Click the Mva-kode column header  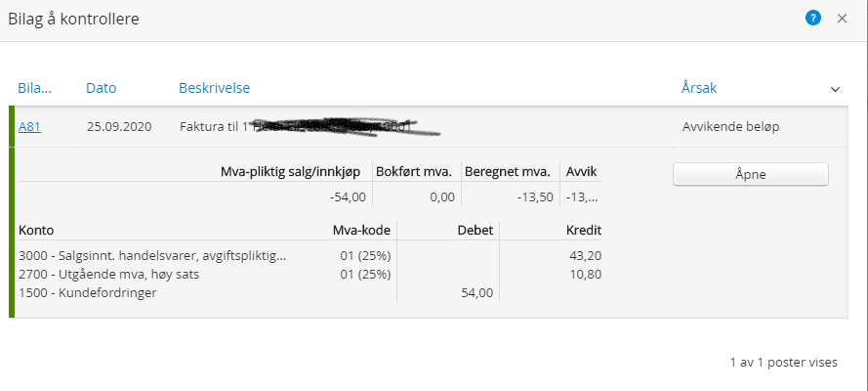361,231
